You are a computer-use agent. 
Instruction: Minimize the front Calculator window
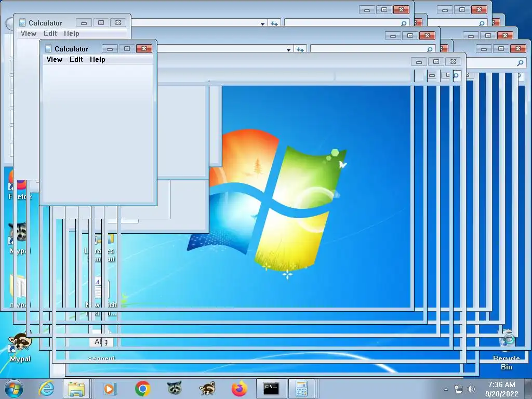click(110, 49)
